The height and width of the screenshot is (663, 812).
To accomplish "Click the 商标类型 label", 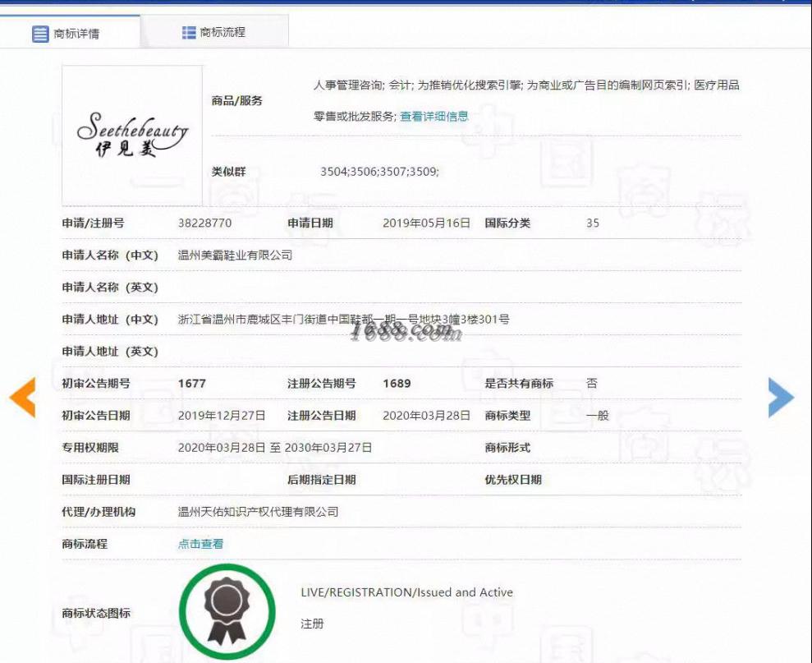I will (507, 416).
